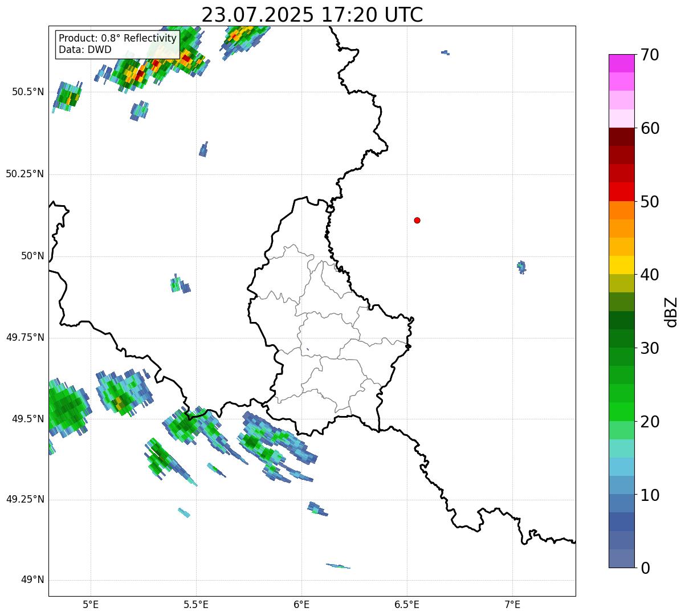The image size is (685, 616).
Task: Click the small radar echo near 7°E 50°N
Action: 521,267
